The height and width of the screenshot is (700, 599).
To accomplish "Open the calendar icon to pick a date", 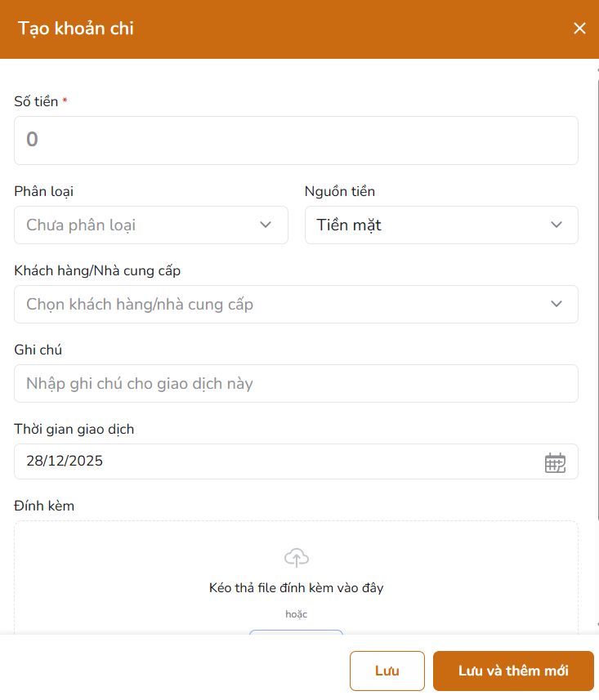I will tap(556, 461).
